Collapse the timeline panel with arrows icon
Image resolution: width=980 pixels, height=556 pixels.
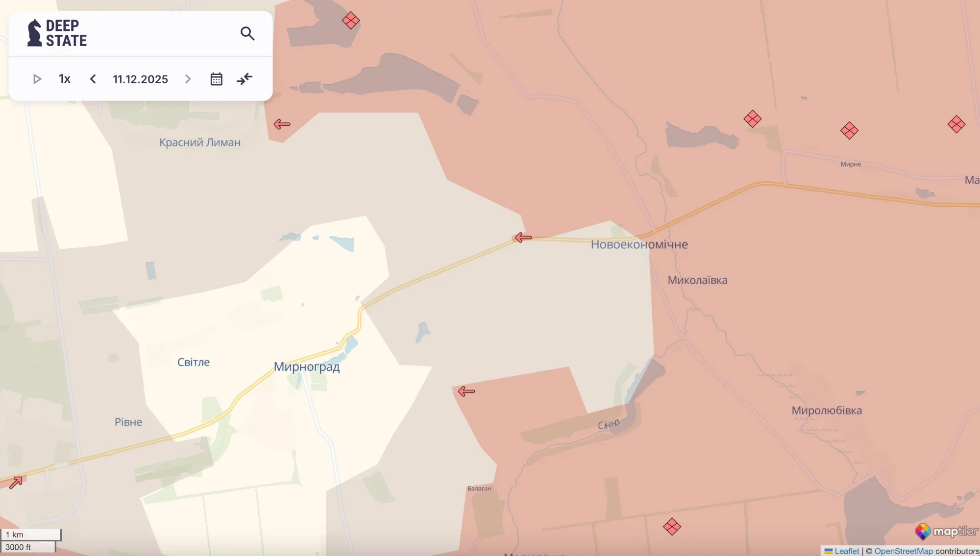(x=245, y=79)
